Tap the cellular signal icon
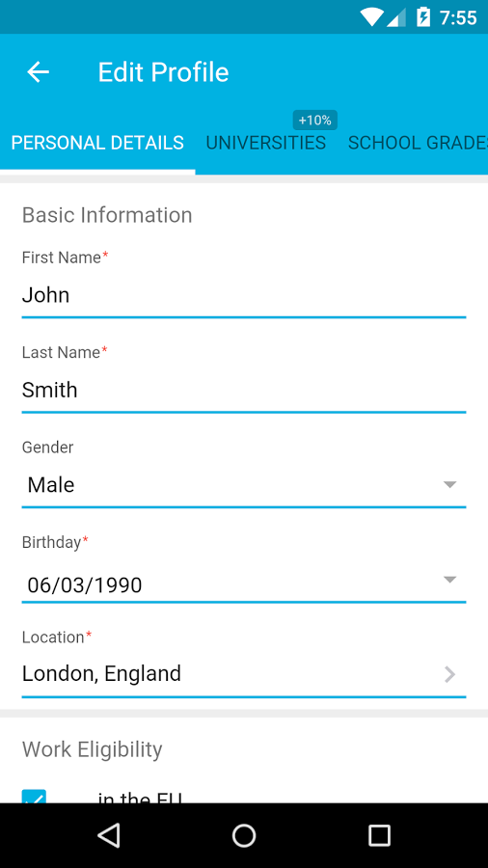This screenshot has width=488, height=868. click(396, 17)
